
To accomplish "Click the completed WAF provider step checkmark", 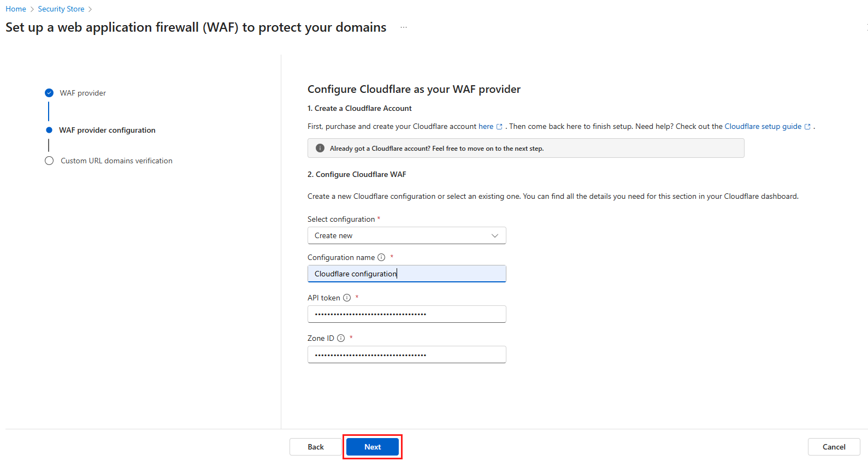I will click(49, 93).
